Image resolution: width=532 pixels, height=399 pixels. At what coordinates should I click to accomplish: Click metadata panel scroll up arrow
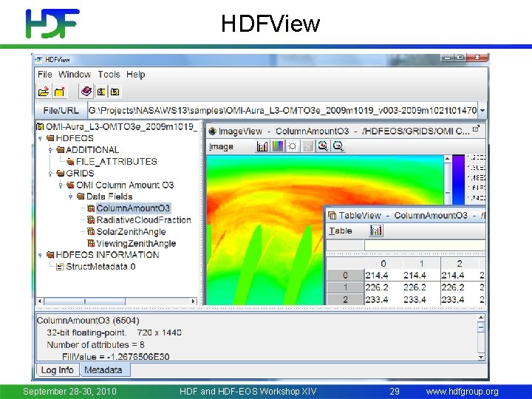[x=481, y=318]
